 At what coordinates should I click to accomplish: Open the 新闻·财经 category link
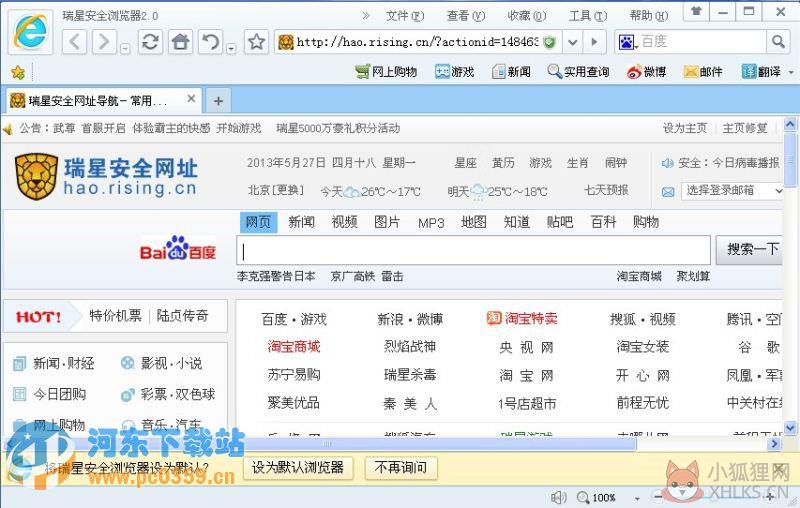click(64, 363)
